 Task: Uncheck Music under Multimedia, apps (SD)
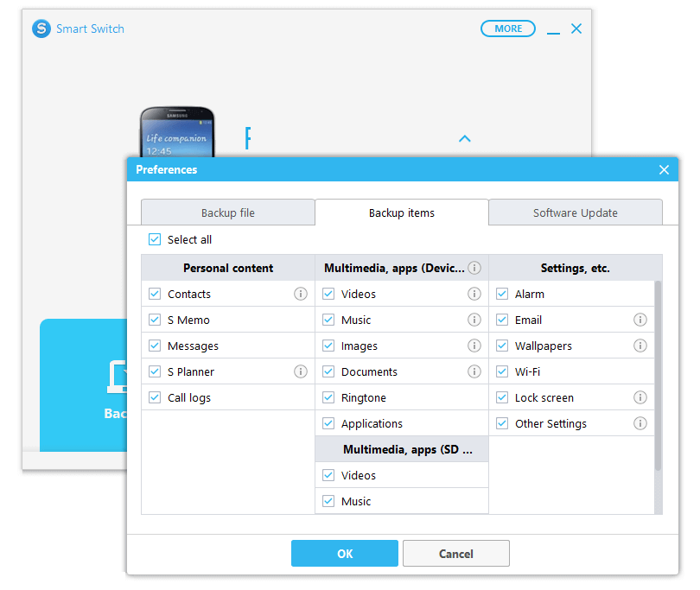pos(328,501)
